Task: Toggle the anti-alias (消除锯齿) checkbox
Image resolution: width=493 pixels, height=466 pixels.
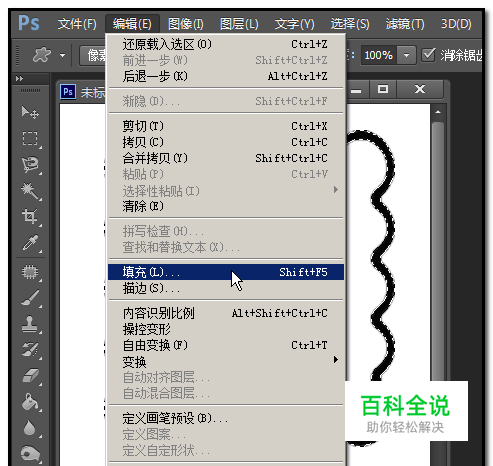Action: click(x=428, y=55)
